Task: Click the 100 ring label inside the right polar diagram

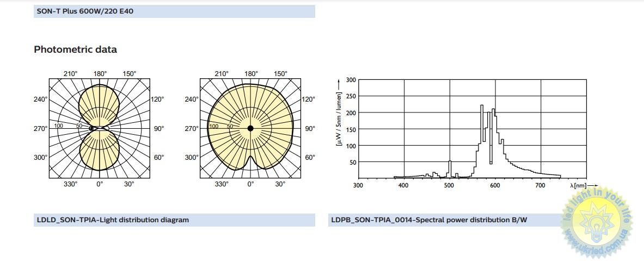Action: (214, 127)
